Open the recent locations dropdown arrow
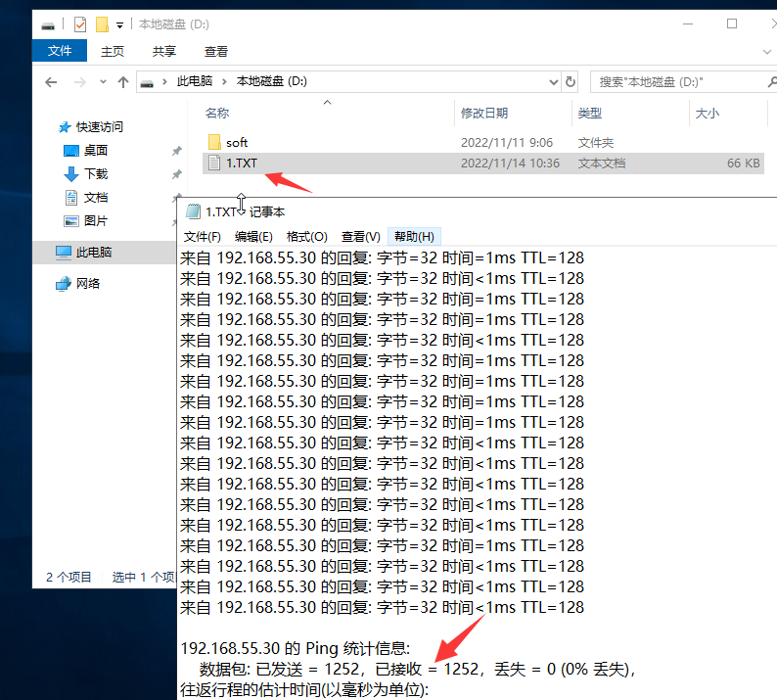 [x=103, y=82]
